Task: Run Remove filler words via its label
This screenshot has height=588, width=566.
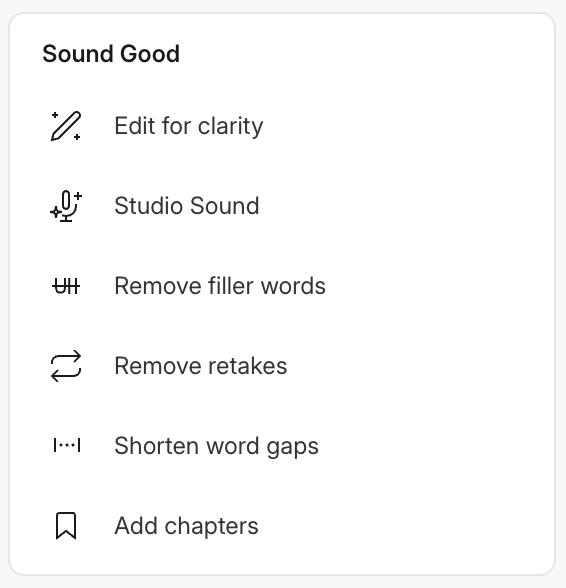Action: click(220, 286)
